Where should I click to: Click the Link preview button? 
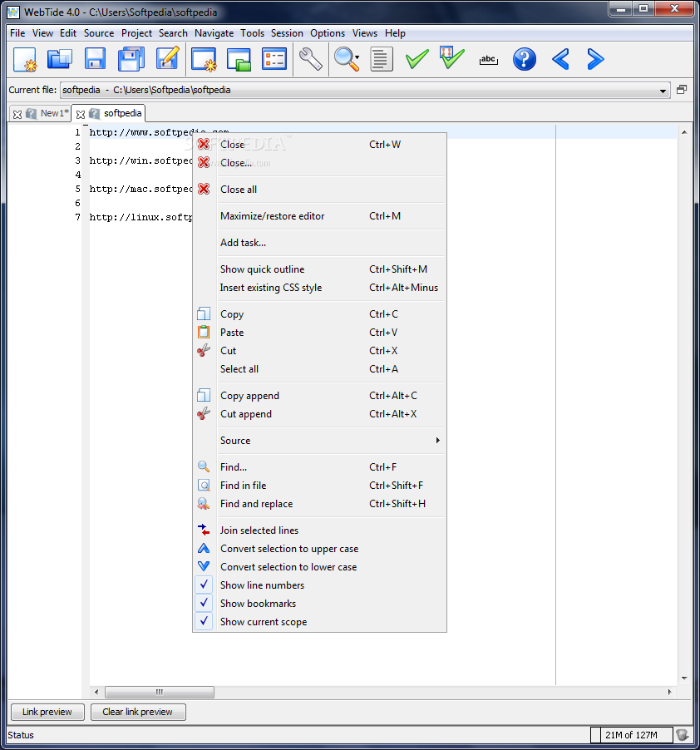(47, 712)
